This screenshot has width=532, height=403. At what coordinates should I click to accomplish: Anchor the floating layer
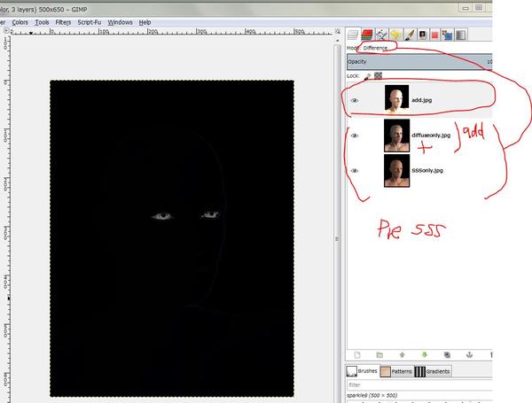[470, 355]
